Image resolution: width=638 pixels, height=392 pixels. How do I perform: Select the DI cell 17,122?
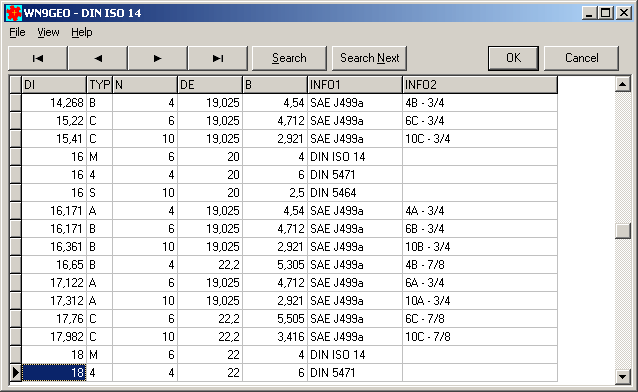click(x=54, y=283)
